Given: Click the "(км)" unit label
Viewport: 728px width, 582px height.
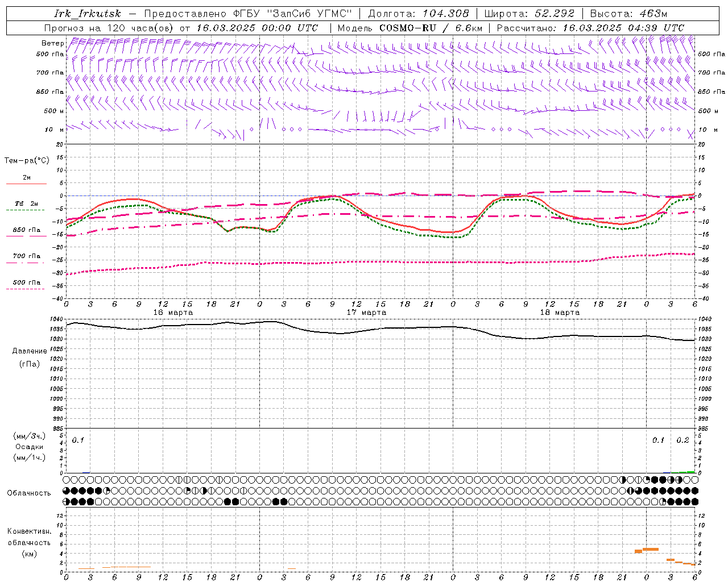Looking at the screenshot, I should (29, 554).
